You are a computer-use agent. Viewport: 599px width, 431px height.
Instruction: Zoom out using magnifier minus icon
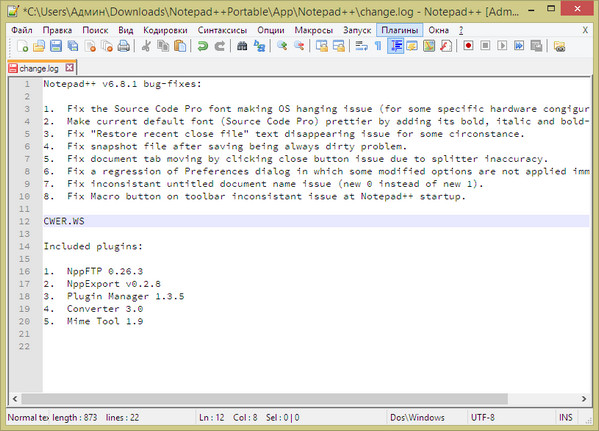pos(299,46)
